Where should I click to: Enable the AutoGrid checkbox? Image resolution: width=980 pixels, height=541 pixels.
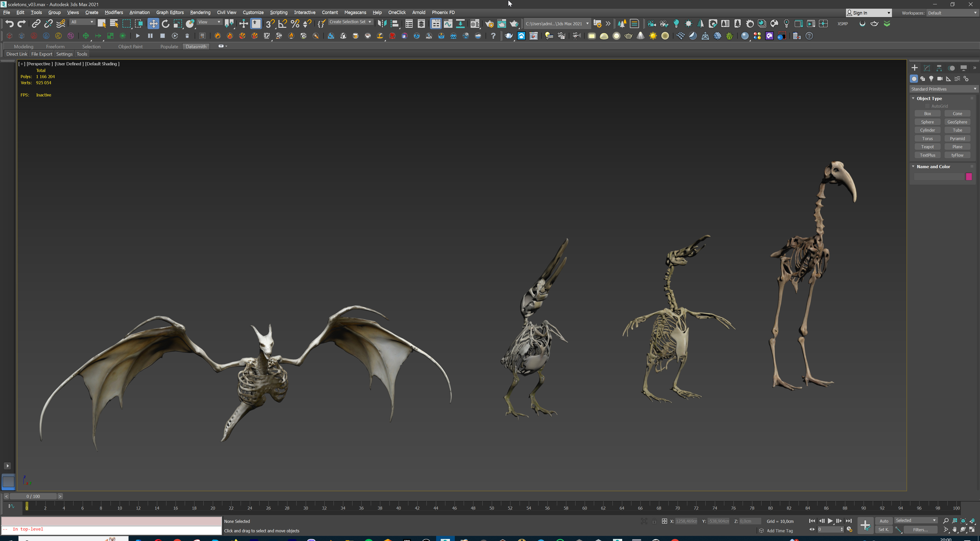pos(927,106)
